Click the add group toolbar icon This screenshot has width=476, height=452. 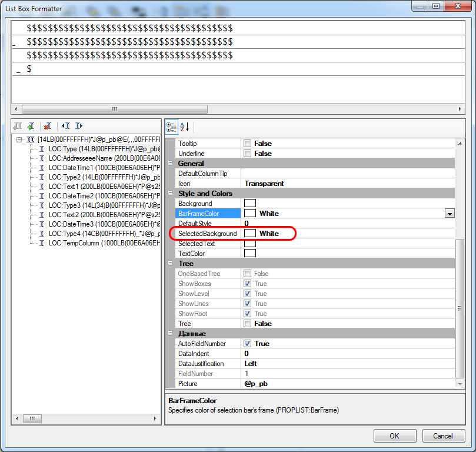[x=18, y=126]
